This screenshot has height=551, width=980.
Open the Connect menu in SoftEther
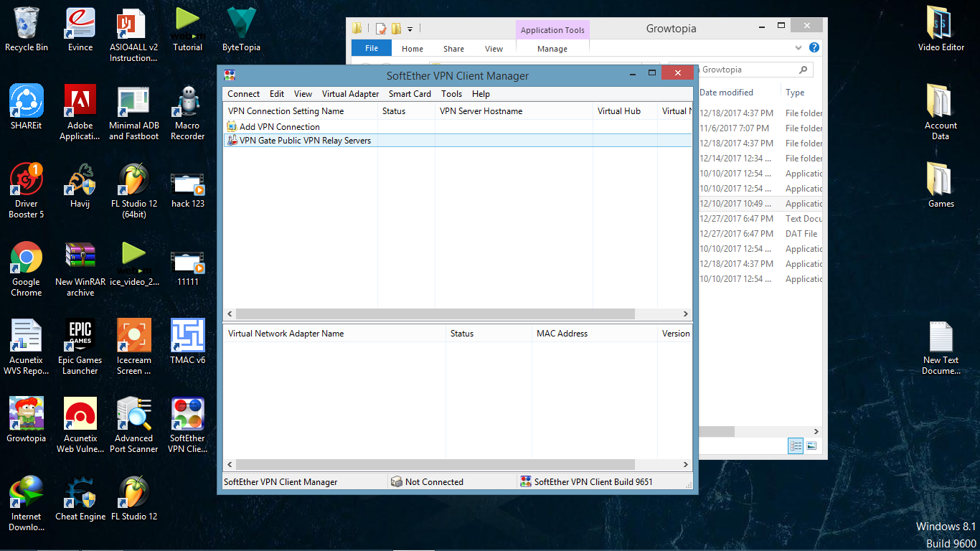click(x=244, y=94)
